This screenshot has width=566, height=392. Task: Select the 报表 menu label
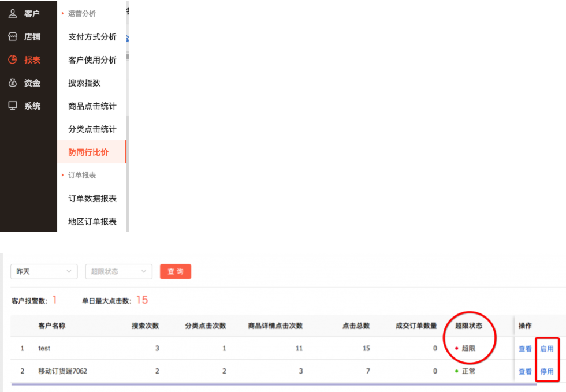(32, 60)
